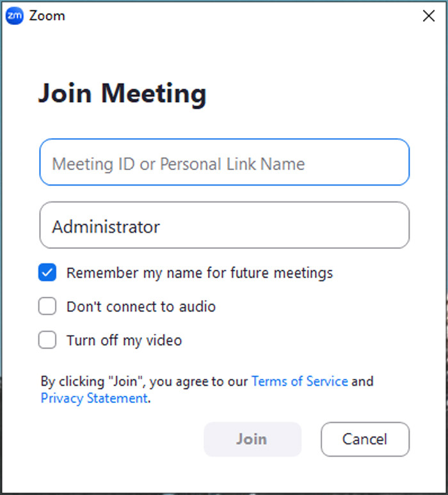The width and height of the screenshot is (448, 495).
Task: Tick the Turn off my video checkbox
Action: click(47, 340)
